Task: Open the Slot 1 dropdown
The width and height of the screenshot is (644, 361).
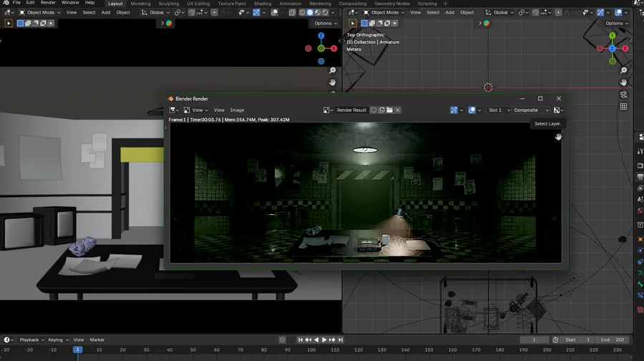Action: coord(499,110)
